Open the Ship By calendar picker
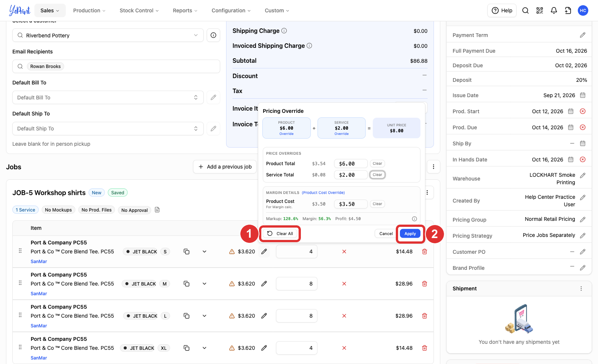Viewport: 598px width, 364px height. click(x=583, y=144)
